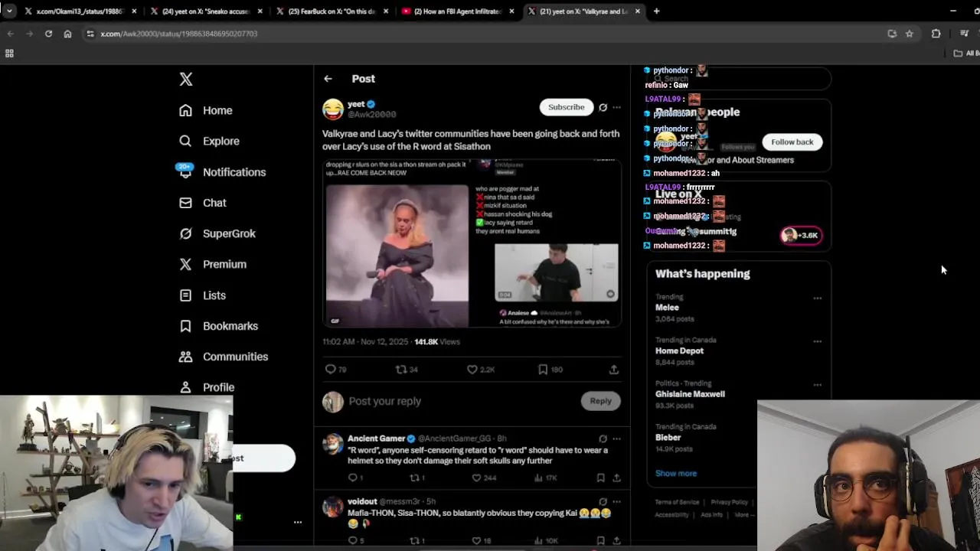Click the Explore magnifier icon
The image size is (980, 551).
coord(185,141)
